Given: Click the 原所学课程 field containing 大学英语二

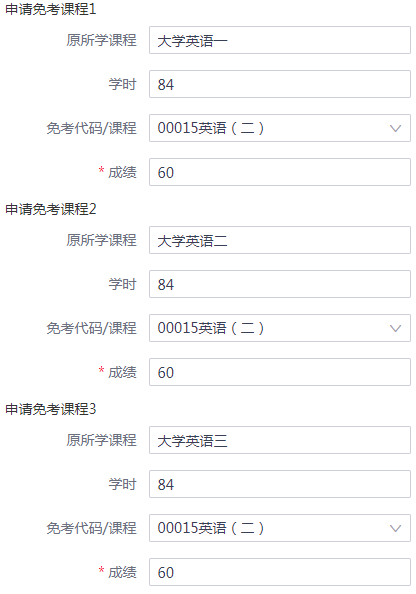Looking at the screenshot, I should pos(280,240).
